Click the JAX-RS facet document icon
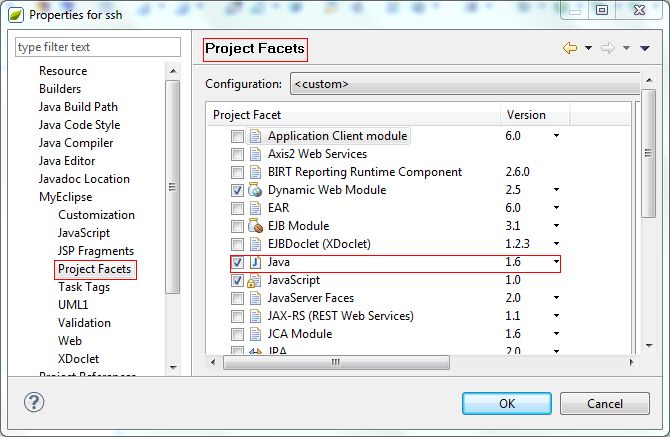 point(255,316)
